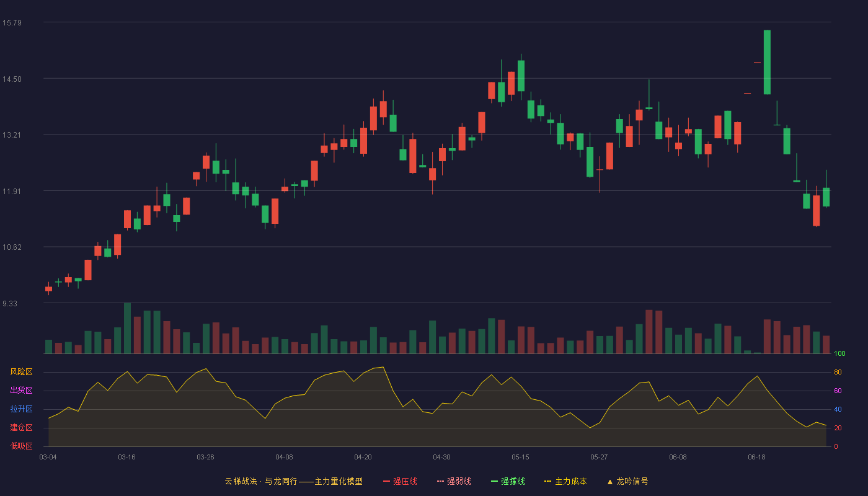Image resolution: width=868 pixels, height=496 pixels.
Task: Click the 04-20 date label
Action: click(x=363, y=457)
